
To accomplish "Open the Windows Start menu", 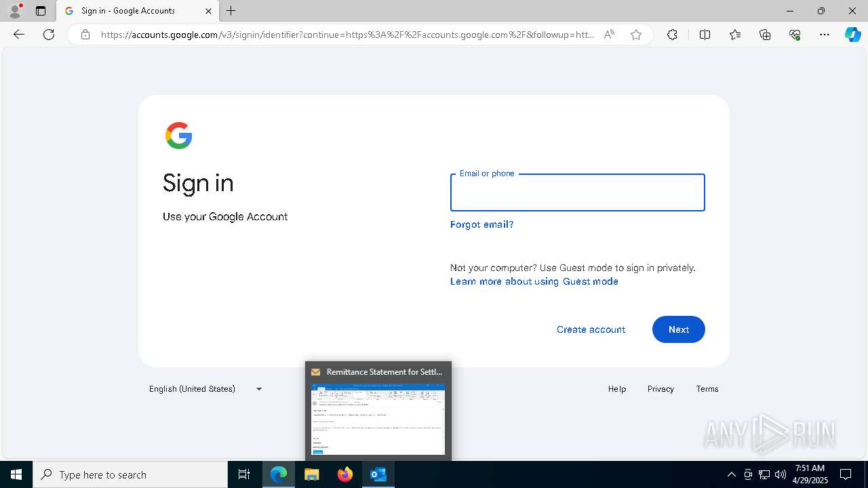I will click(x=16, y=474).
